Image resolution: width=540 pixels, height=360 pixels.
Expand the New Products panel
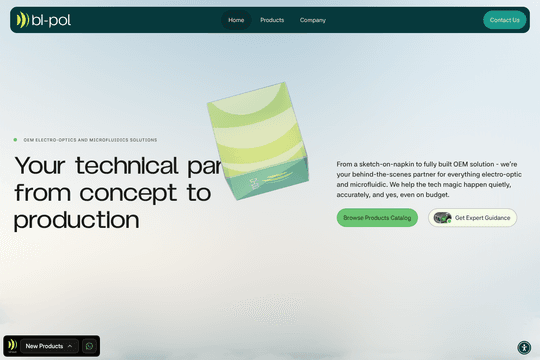pyautogui.click(x=49, y=346)
